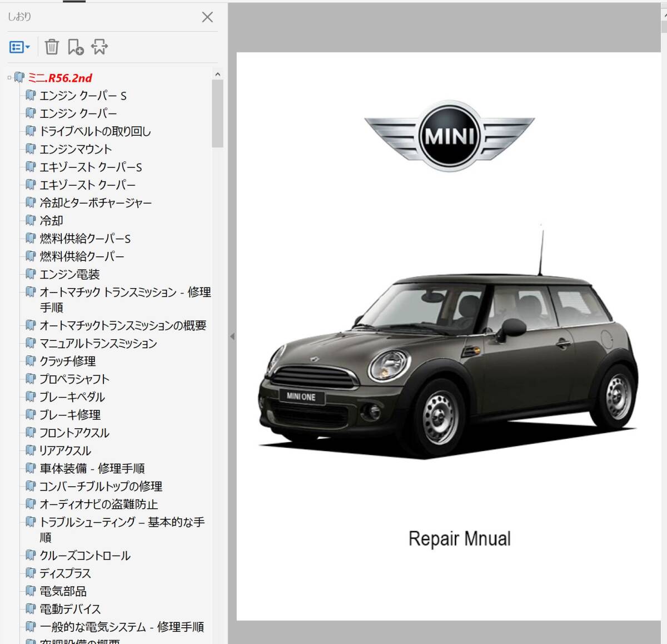Collapse the bookmarks panel with side arrow
667x644 pixels.
pyautogui.click(x=233, y=336)
